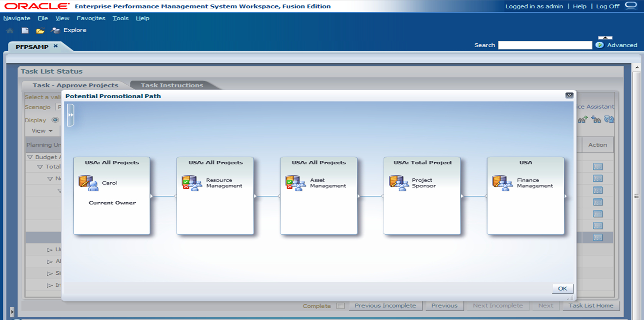Click the first action icon under Action column

point(598,167)
